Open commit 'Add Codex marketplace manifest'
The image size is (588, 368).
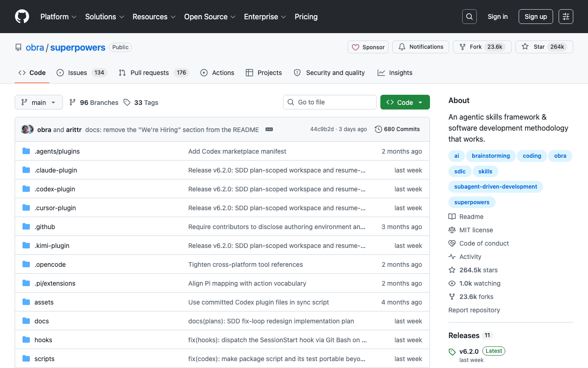pyautogui.click(x=237, y=151)
